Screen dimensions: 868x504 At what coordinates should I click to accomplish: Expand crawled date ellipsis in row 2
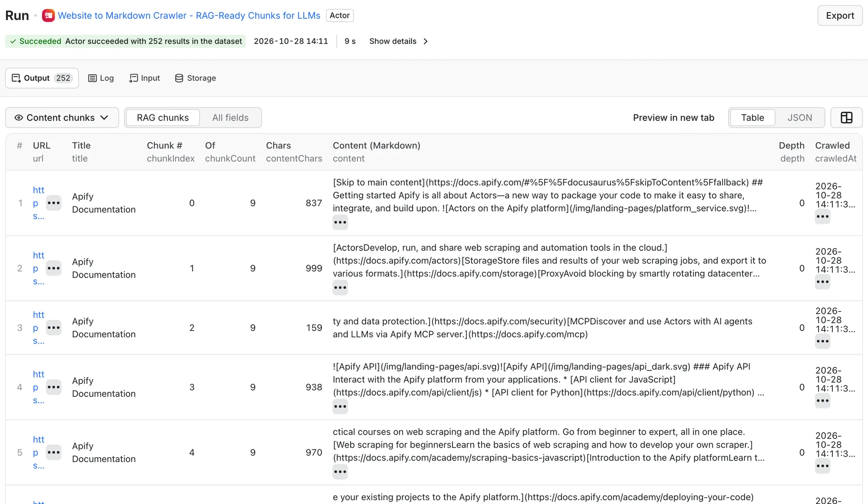823,282
